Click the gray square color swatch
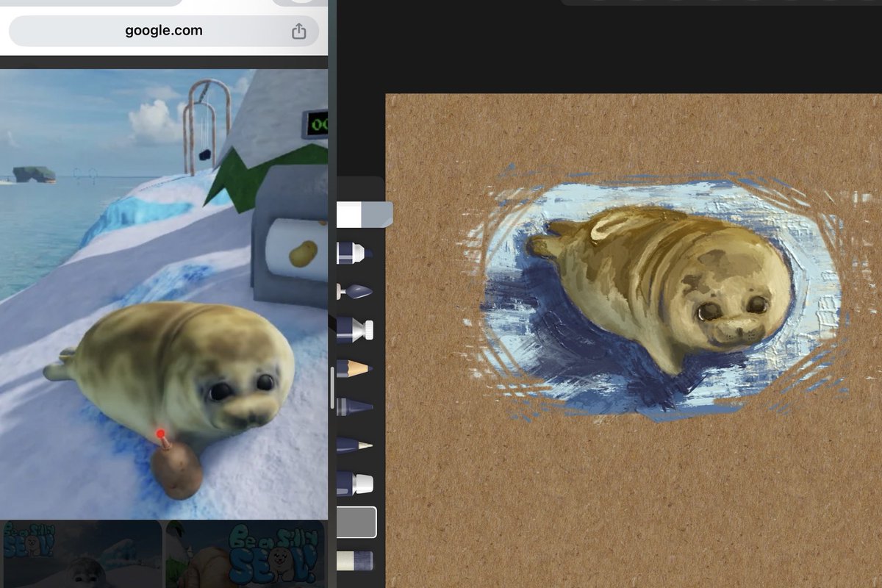The height and width of the screenshot is (588, 882). point(356,522)
